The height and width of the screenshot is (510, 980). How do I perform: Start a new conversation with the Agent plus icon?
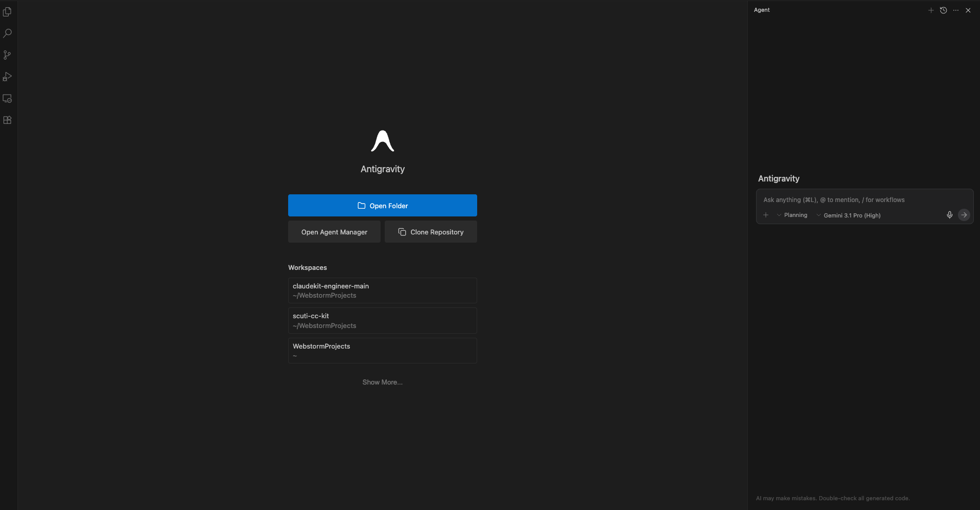pos(931,10)
